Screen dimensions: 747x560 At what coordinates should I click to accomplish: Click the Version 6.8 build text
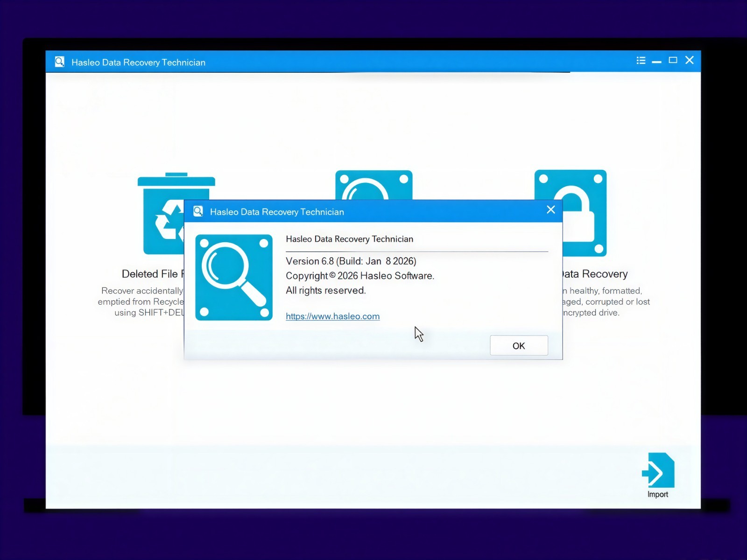(351, 261)
